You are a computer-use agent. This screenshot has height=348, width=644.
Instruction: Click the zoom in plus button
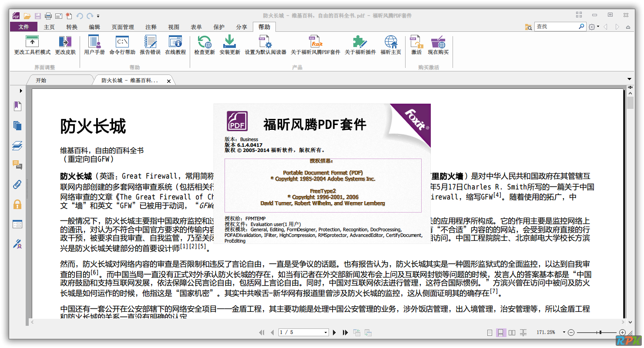623,332
